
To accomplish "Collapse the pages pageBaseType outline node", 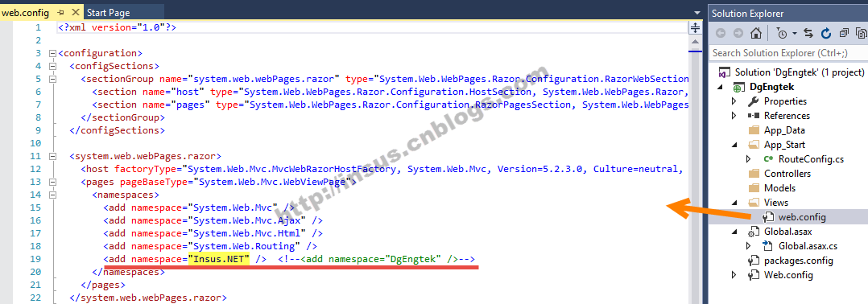I will tap(52, 182).
